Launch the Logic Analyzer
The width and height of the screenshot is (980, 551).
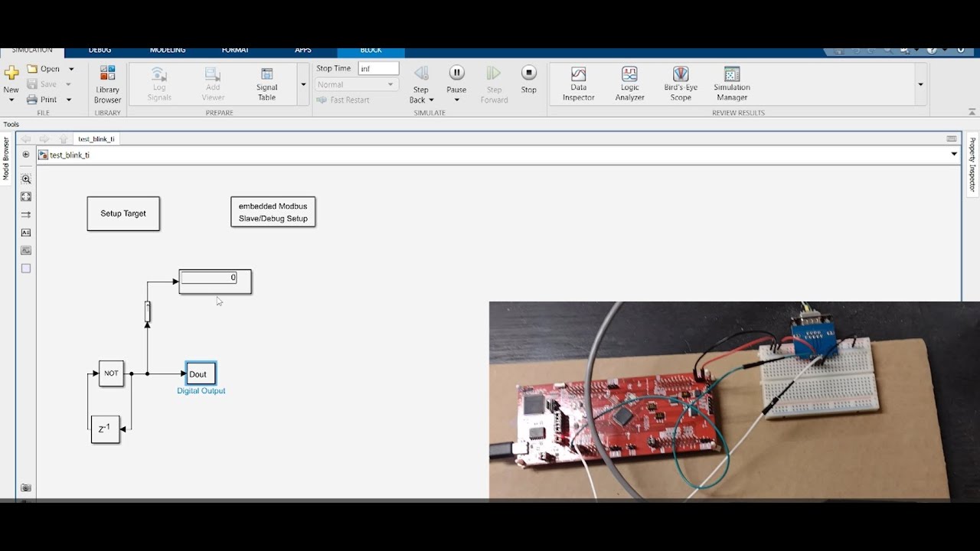tap(629, 83)
